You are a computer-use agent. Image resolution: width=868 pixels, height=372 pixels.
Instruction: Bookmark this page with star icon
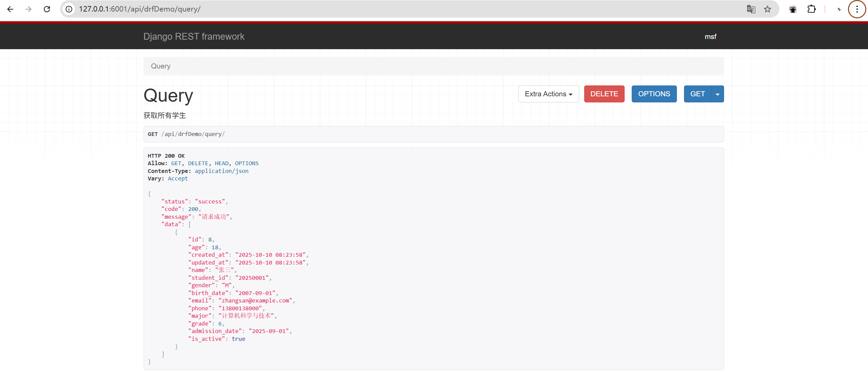pos(768,9)
